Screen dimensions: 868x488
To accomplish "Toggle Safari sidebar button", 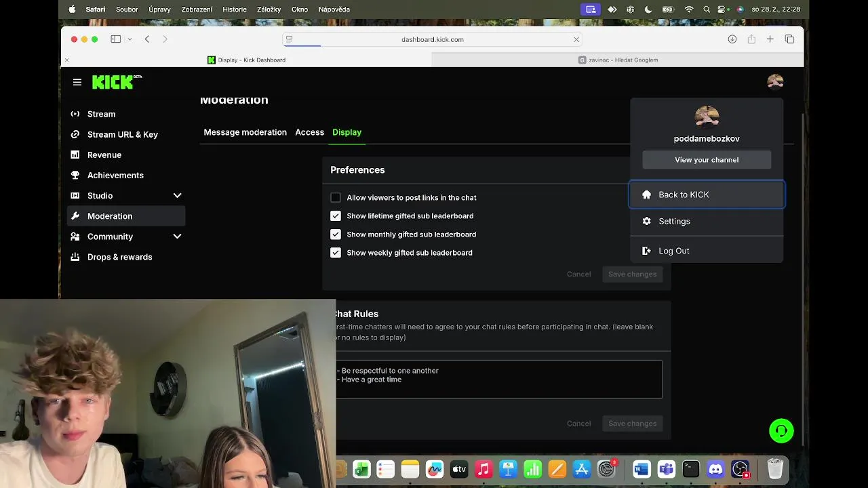I will 116,39.
